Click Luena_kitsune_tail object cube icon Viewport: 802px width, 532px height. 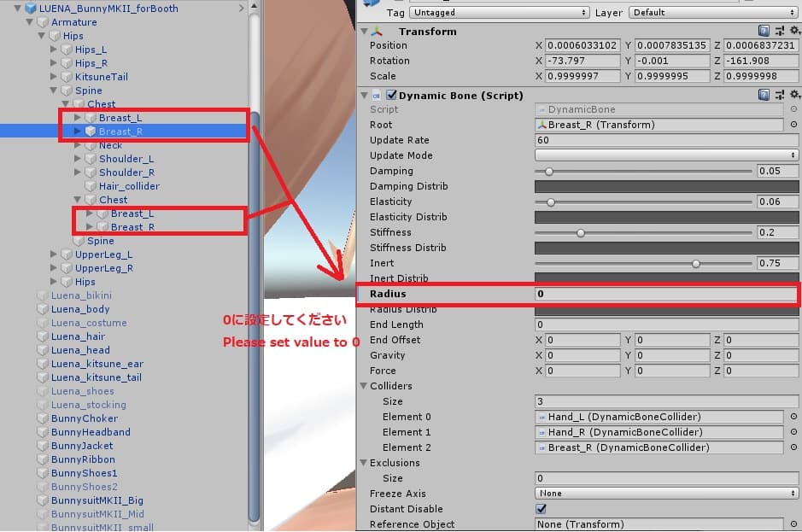[x=43, y=377]
